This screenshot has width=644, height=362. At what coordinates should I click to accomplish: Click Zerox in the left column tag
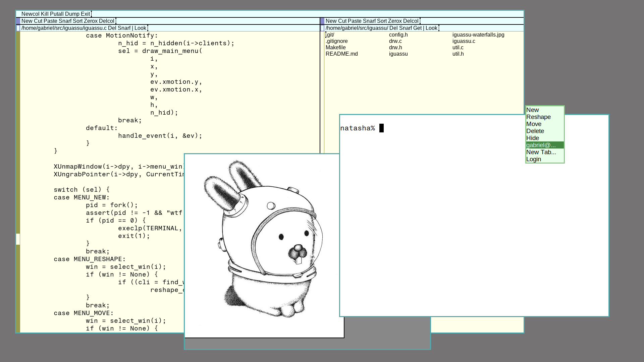91,21
